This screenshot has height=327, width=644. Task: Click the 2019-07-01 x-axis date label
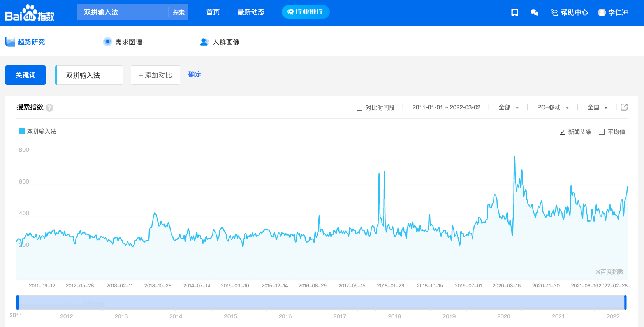coord(468,286)
